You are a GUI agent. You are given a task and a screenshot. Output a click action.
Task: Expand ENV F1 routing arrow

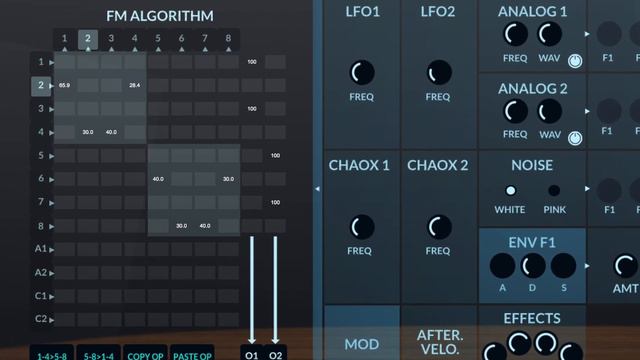click(x=587, y=266)
